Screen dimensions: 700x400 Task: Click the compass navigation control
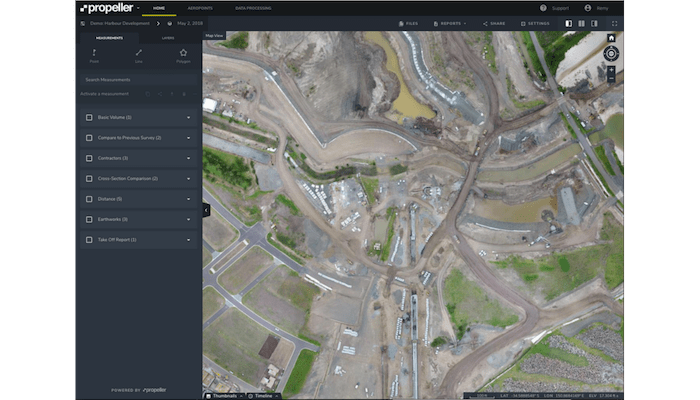click(611, 54)
